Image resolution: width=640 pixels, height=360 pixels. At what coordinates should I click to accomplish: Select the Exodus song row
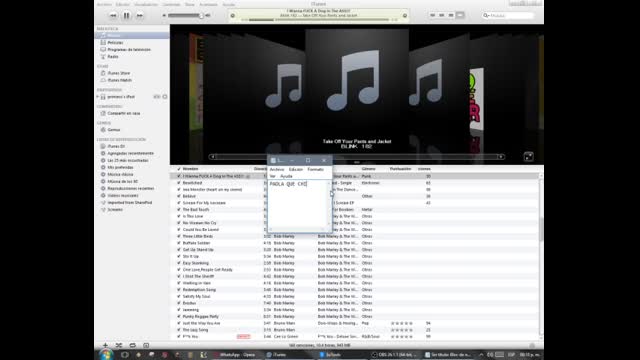[355, 303]
